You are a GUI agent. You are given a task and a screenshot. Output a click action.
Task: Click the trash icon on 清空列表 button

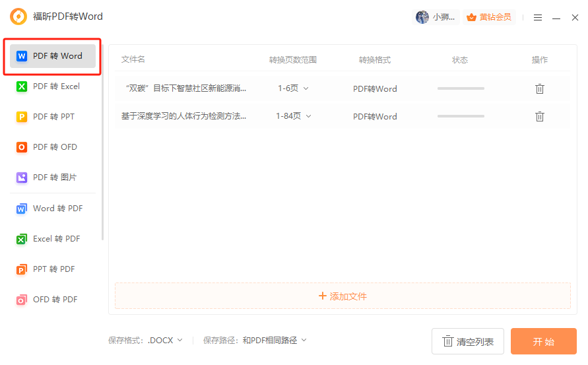(447, 341)
